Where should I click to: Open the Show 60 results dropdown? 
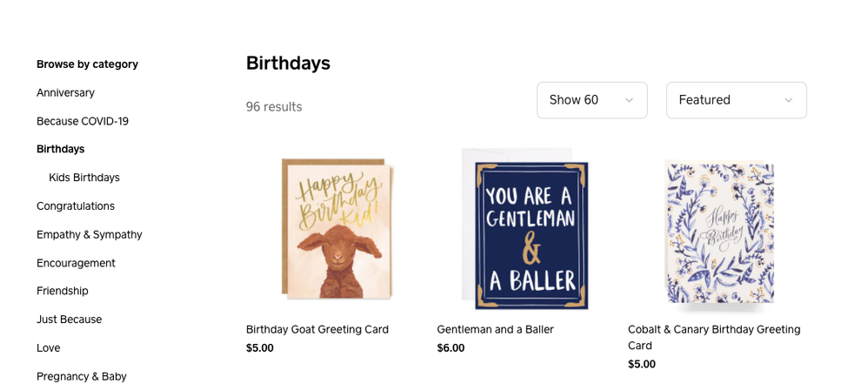pos(591,100)
